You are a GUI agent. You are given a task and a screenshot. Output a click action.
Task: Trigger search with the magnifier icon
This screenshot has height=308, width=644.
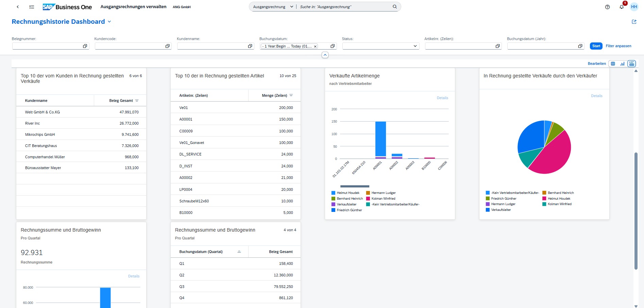tap(394, 6)
